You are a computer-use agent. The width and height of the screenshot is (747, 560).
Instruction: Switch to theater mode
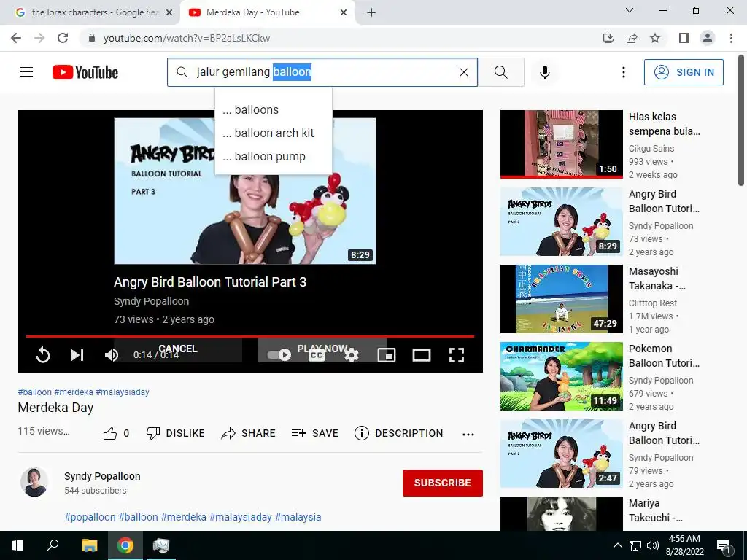click(422, 355)
